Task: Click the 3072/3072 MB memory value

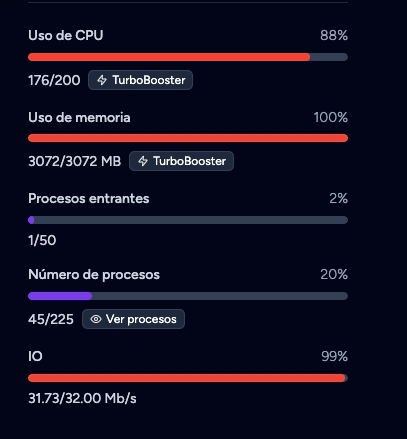Action: click(75, 161)
